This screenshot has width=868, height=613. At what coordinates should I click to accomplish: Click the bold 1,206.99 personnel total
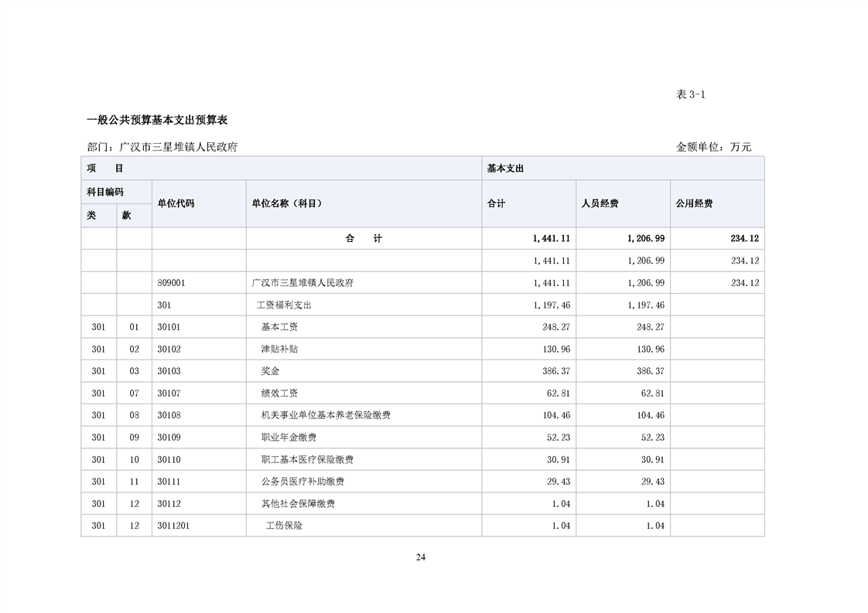[x=646, y=238]
